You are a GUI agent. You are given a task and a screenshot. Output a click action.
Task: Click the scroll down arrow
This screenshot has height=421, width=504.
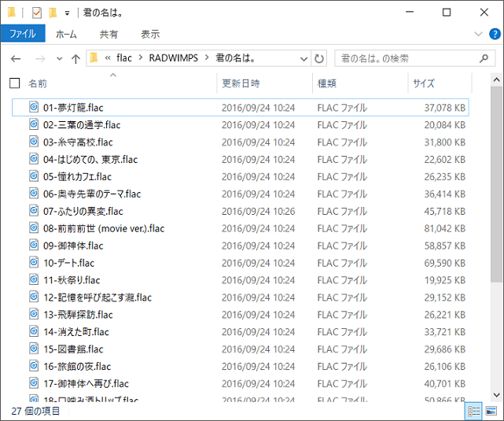click(496, 395)
